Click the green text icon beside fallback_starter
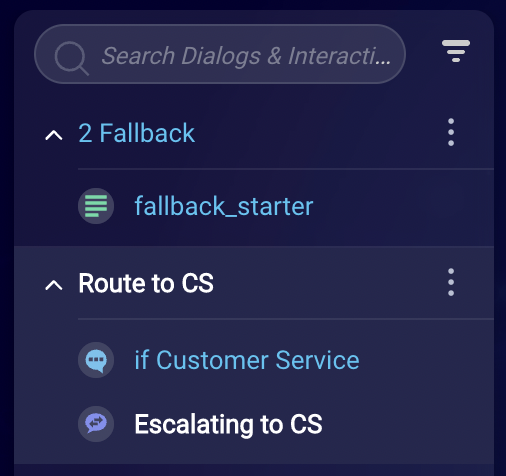The height and width of the screenshot is (476, 506). pyautogui.click(x=96, y=206)
